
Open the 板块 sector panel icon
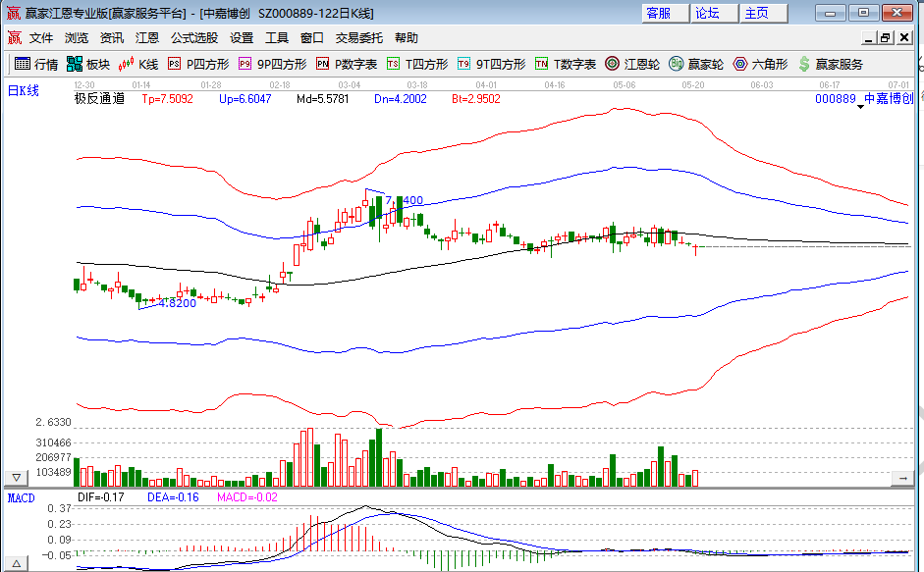click(x=86, y=65)
